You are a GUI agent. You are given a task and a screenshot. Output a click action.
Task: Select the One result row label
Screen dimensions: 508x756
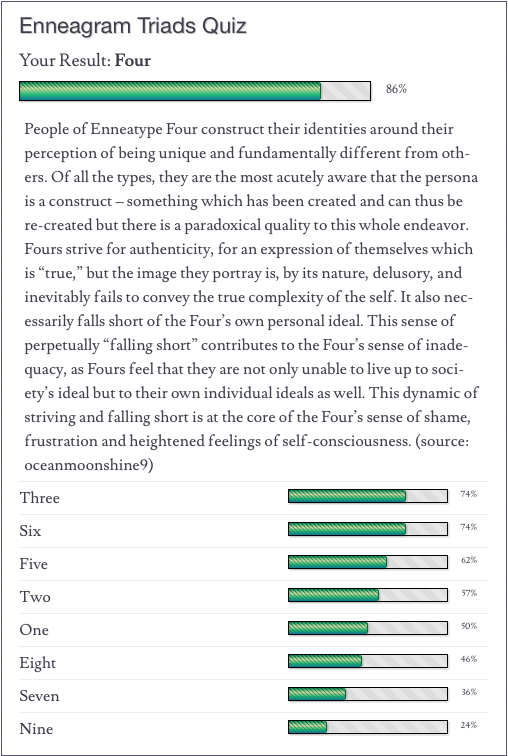coord(34,630)
